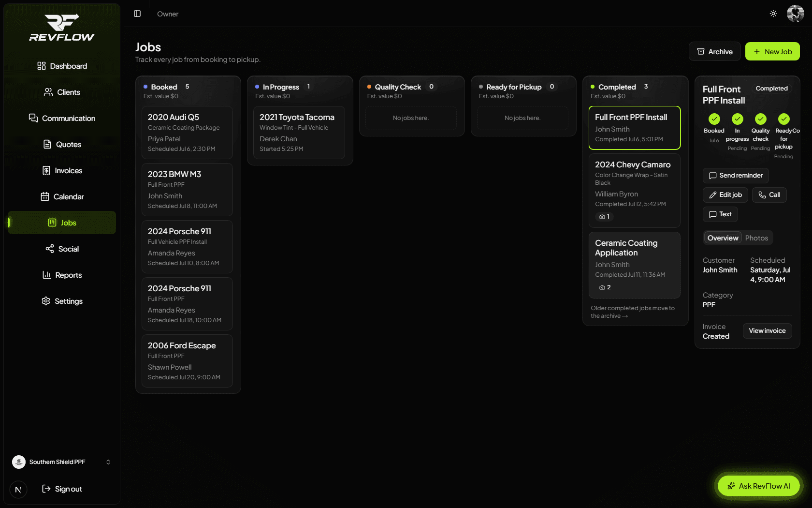Open the Ceramic Coating Application card
Screen dimensions: 812x508
click(635, 265)
